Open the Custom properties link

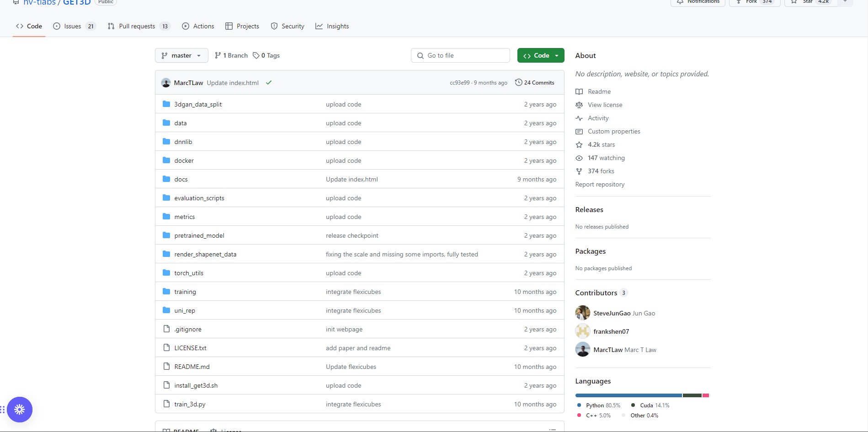point(614,131)
